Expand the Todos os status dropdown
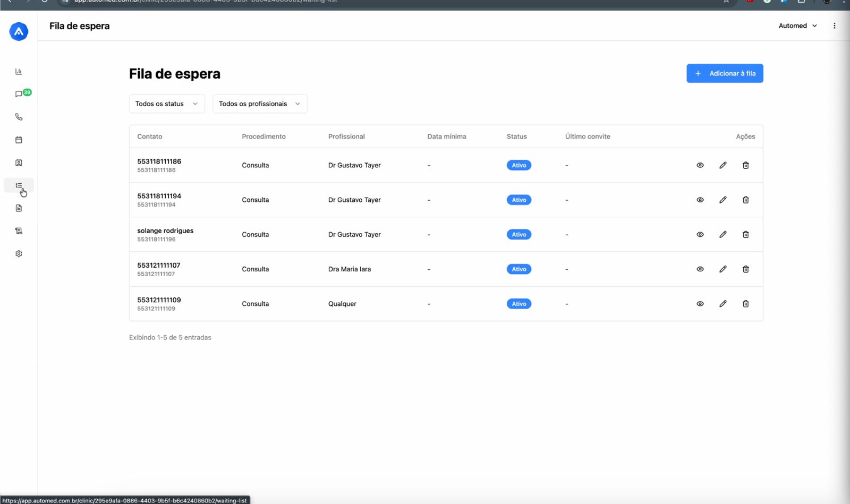850x504 pixels. (167, 104)
